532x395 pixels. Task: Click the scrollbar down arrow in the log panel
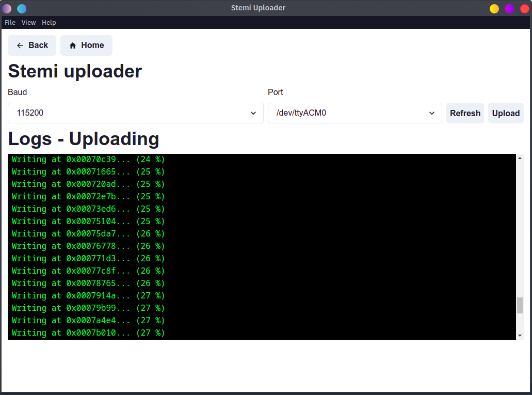pos(521,335)
